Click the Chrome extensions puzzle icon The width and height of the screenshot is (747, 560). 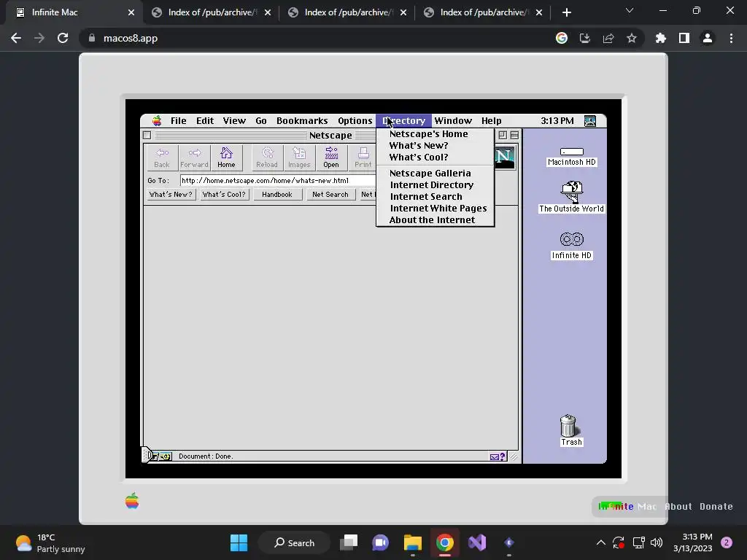[660, 38]
